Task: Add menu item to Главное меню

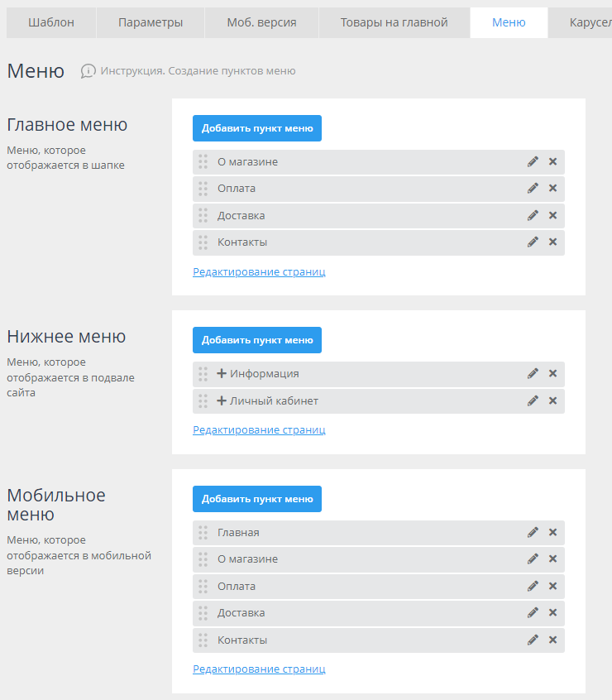Action: 257,128
